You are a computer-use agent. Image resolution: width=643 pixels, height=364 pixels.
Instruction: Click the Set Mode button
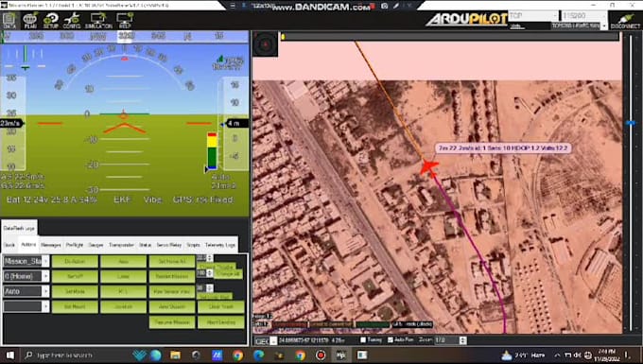tap(75, 291)
